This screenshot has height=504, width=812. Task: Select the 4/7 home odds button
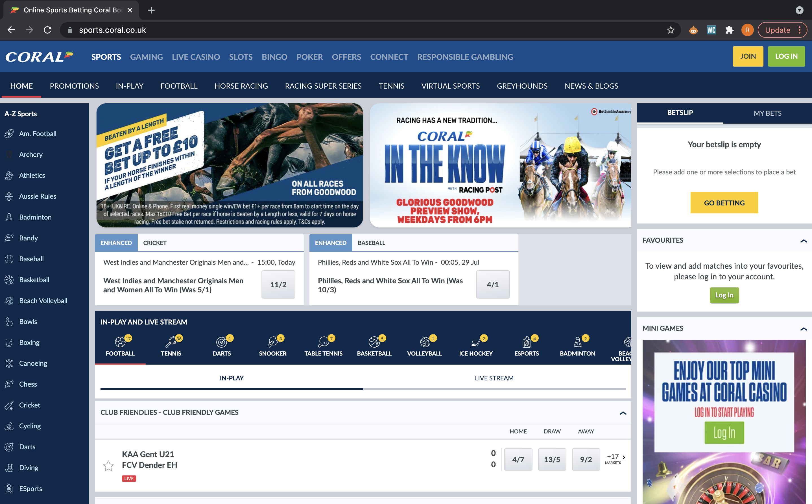518,459
